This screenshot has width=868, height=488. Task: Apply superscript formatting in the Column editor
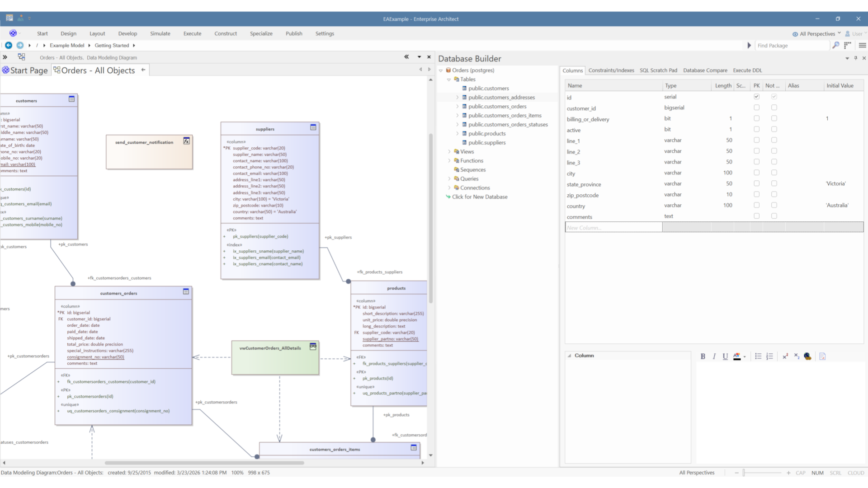tap(785, 357)
